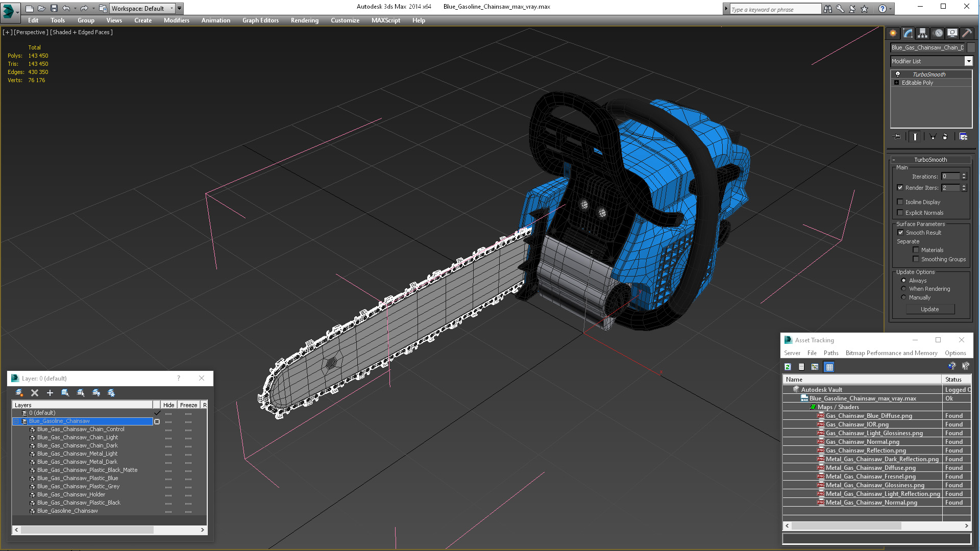The height and width of the screenshot is (551, 980).
Task: Toggle Show End Result icon
Action: point(915,137)
